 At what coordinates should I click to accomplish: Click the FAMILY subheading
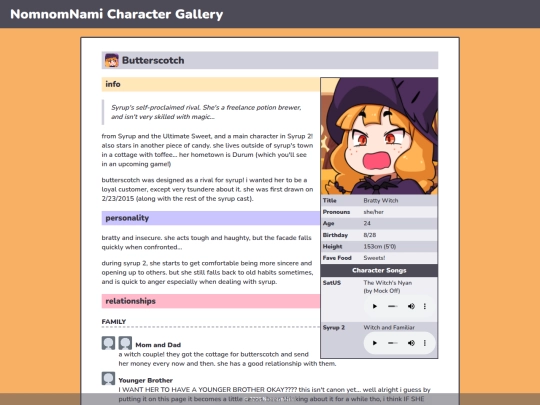click(114, 322)
